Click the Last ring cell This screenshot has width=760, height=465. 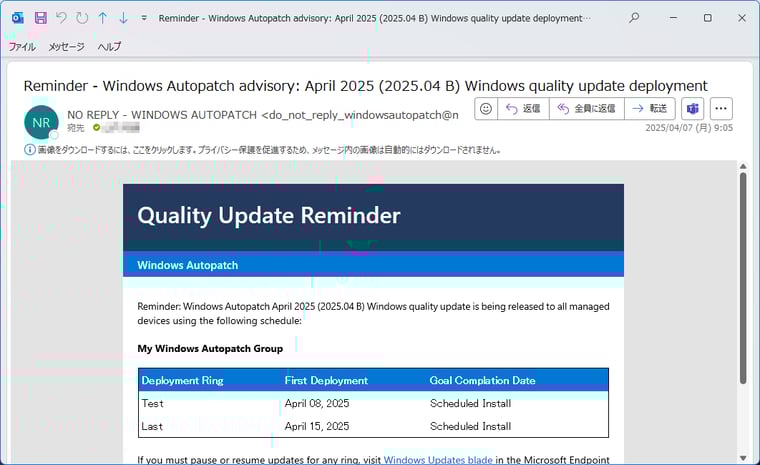[x=152, y=426]
